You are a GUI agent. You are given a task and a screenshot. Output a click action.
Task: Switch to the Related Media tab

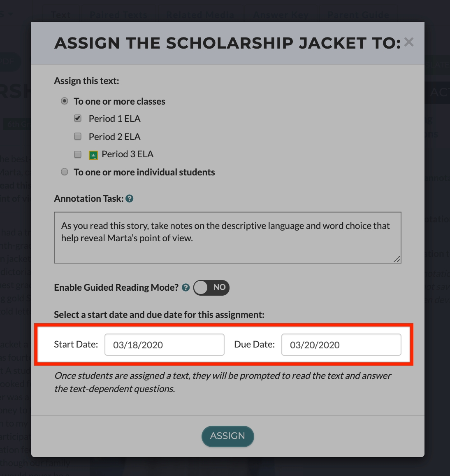200,14
